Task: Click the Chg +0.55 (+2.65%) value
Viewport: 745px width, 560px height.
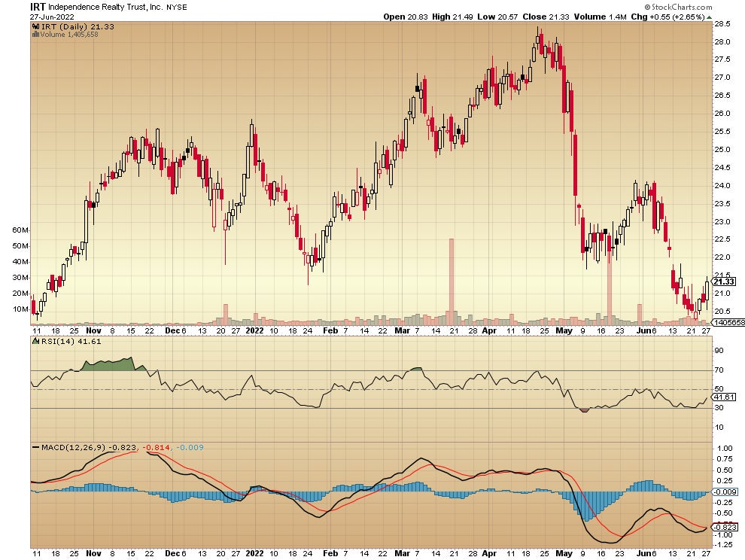Action: click(x=668, y=17)
